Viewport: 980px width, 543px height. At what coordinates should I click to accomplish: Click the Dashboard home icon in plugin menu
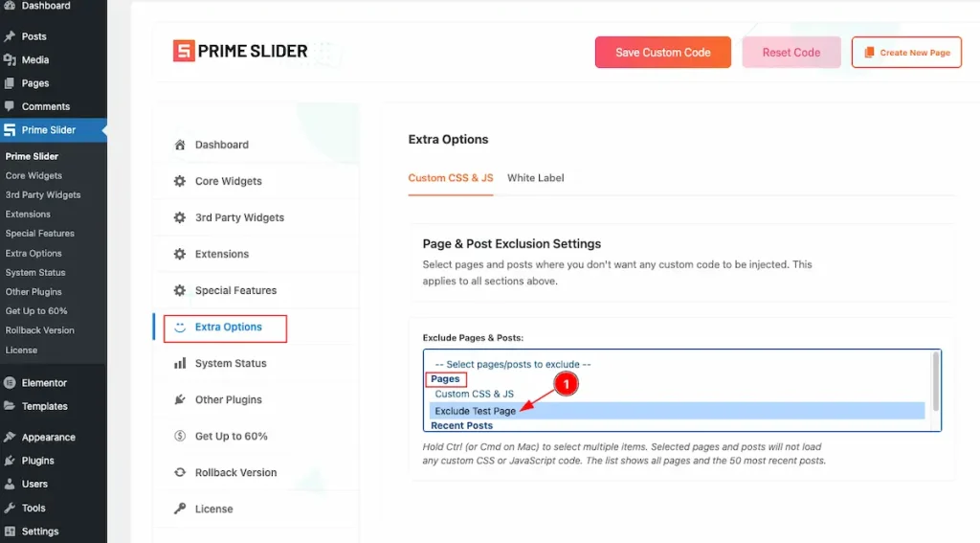pyautogui.click(x=179, y=145)
